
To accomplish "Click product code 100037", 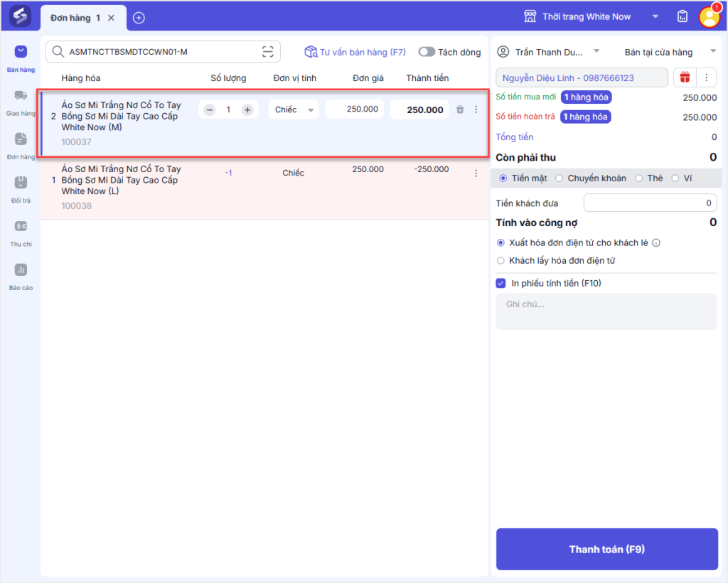I will [x=76, y=141].
